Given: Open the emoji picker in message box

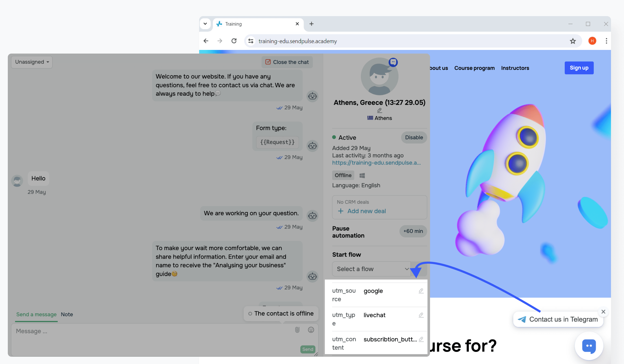Looking at the screenshot, I should pos(311,330).
